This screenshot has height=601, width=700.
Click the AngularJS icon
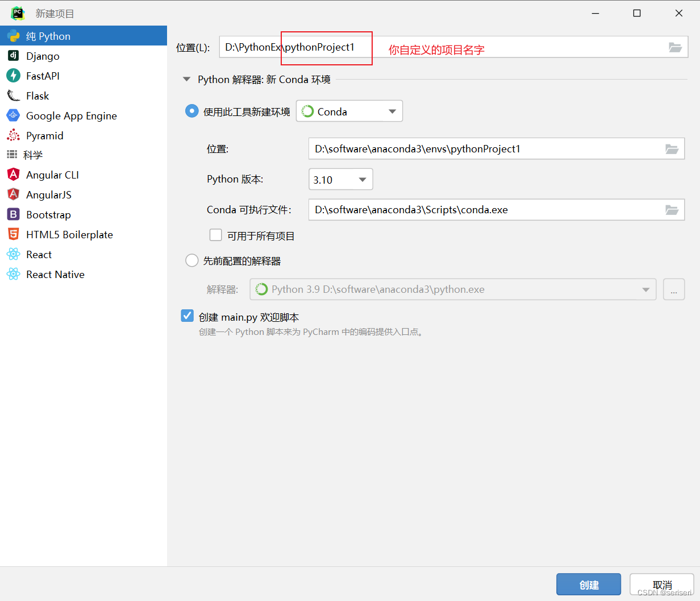(x=13, y=194)
